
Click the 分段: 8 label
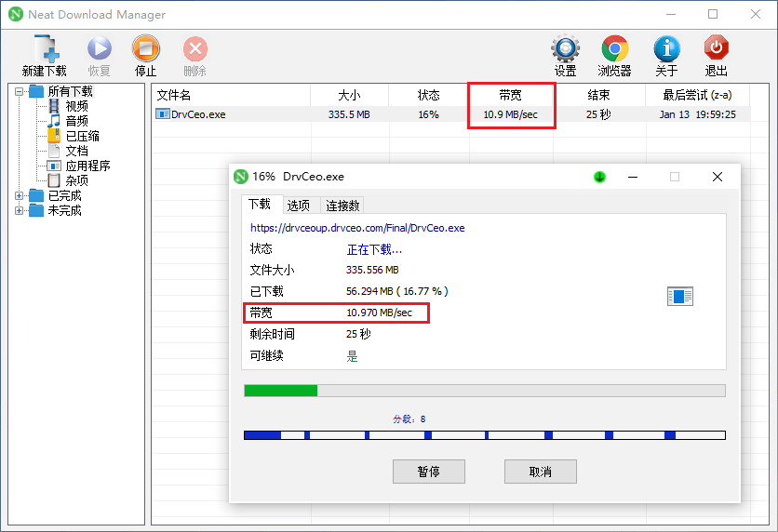point(409,419)
